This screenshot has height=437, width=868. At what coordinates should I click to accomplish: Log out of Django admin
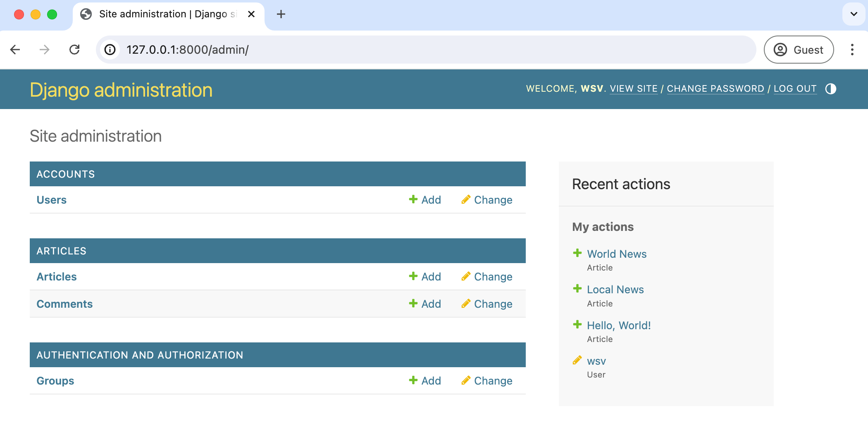coord(795,89)
